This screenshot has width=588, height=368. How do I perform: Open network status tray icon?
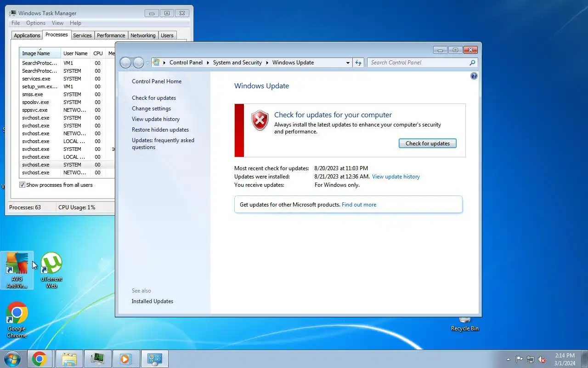click(x=531, y=359)
